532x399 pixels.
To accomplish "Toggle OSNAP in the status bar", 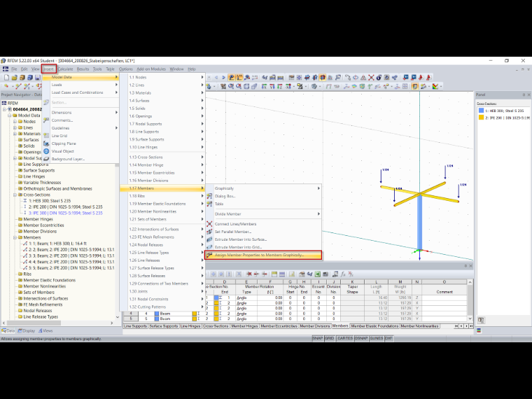I will click(361, 338).
